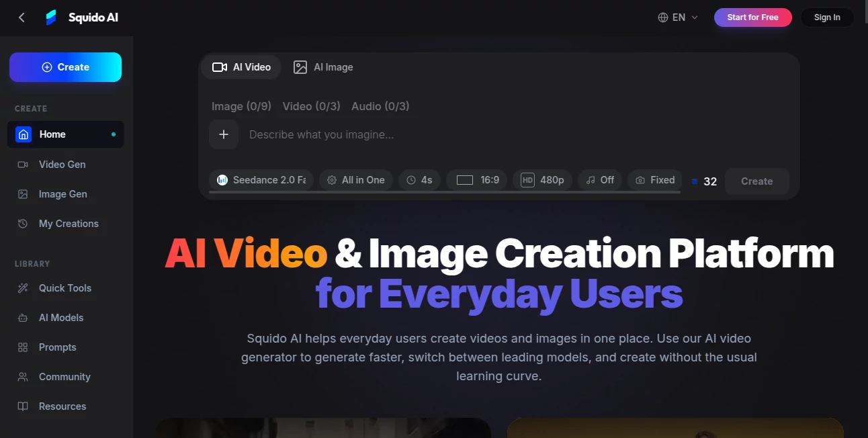Image resolution: width=868 pixels, height=438 pixels.
Task: Switch to the AI Image tab
Action: 323,67
